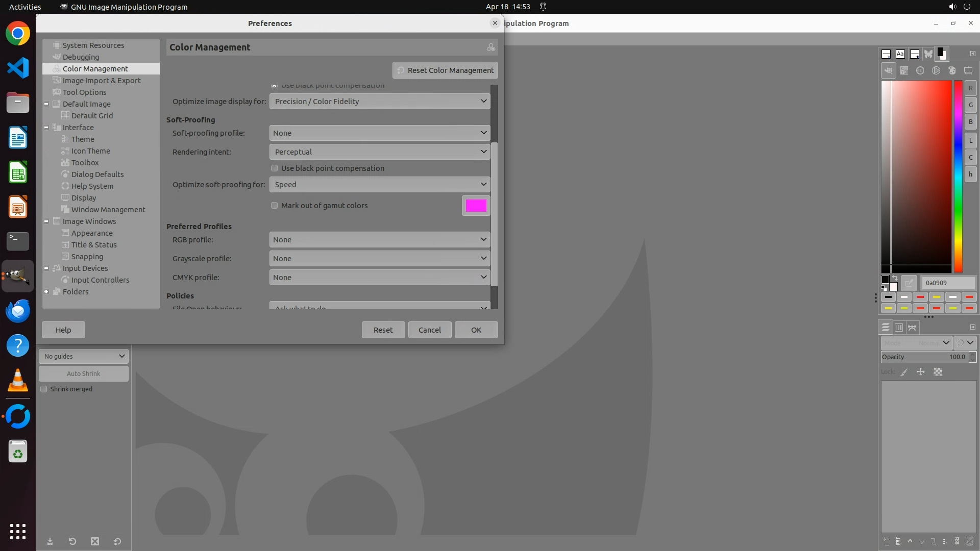980x551 pixels.
Task: Open the Fonts dockable tab
Action: tap(900, 54)
